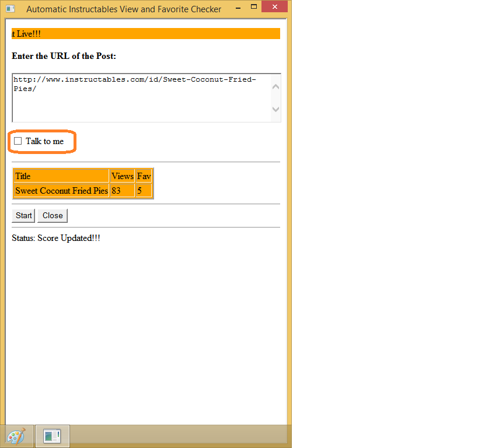
Task: Click the views value 83
Action: coord(122,191)
